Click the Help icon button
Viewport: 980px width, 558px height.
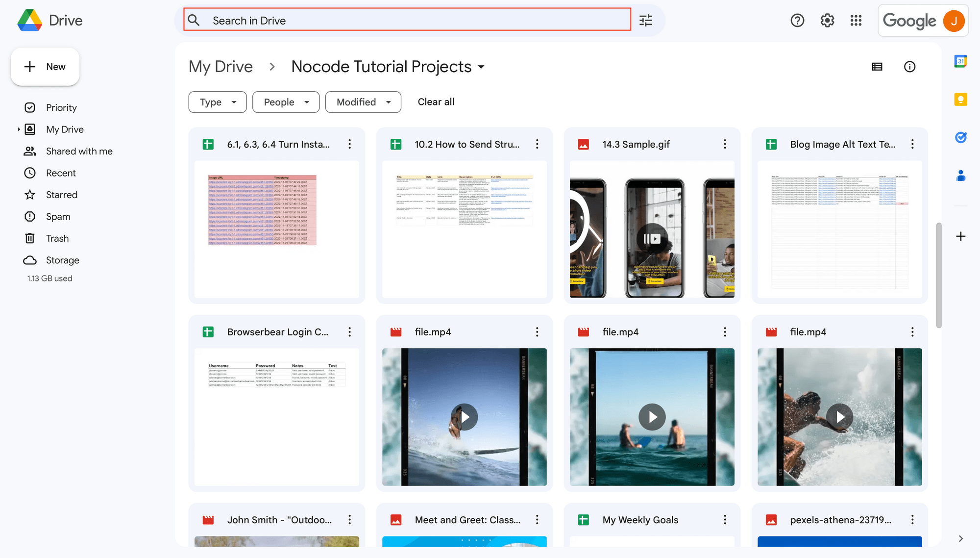point(798,20)
